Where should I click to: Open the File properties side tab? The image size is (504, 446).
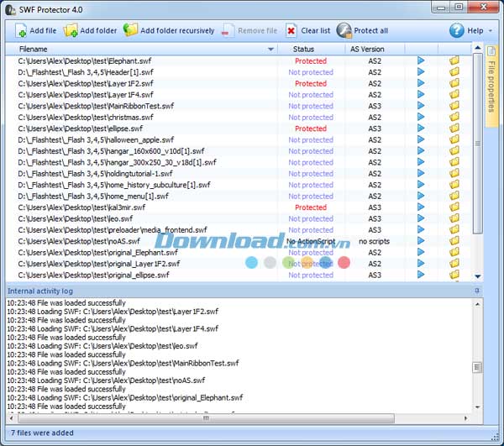coord(491,86)
